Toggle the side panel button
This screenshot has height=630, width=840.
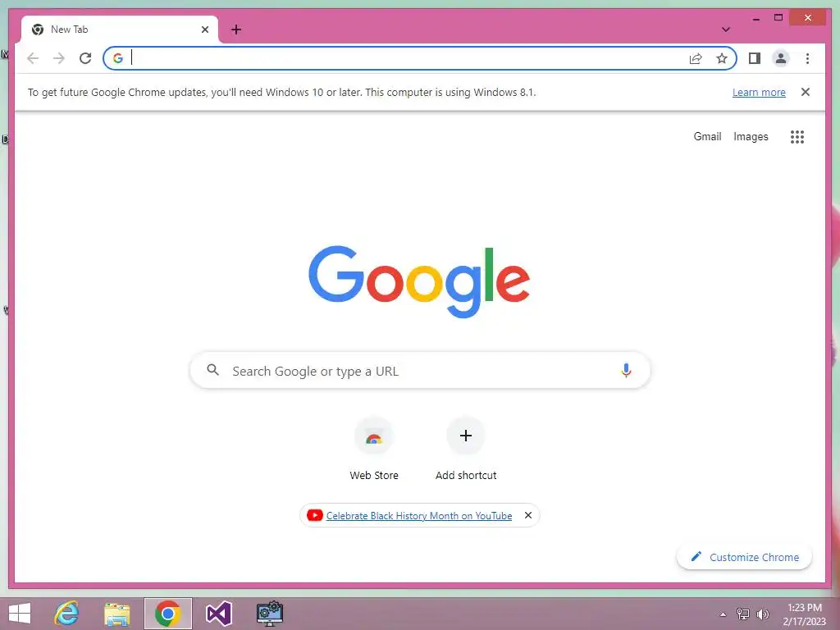(755, 58)
